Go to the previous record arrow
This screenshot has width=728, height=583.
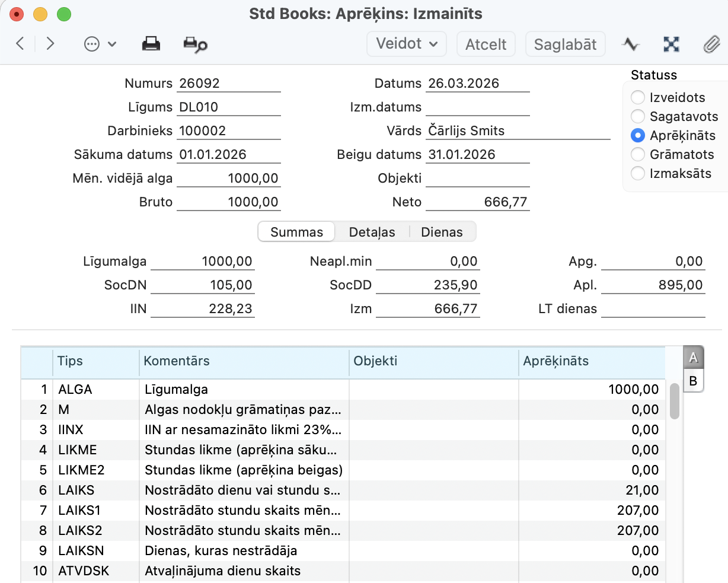(x=20, y=44)
